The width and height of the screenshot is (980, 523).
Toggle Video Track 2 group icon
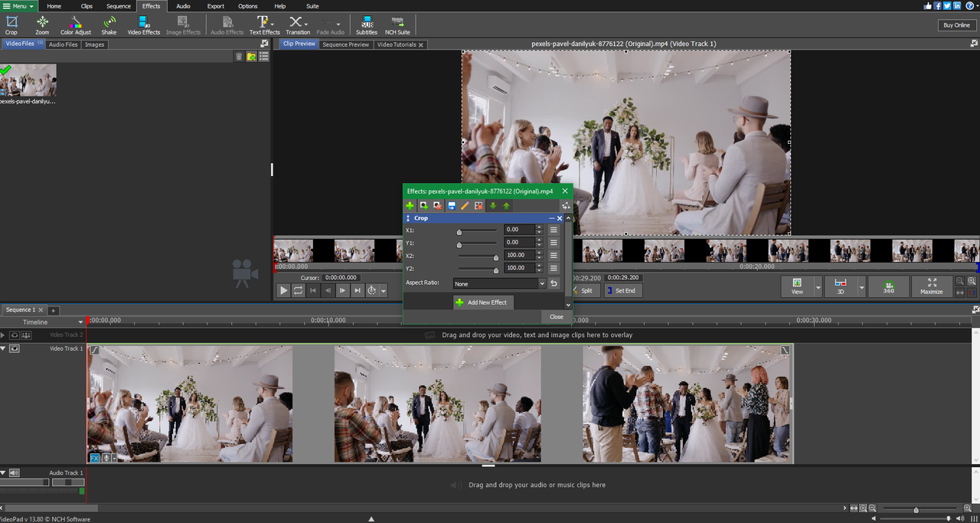pos(26,335)
